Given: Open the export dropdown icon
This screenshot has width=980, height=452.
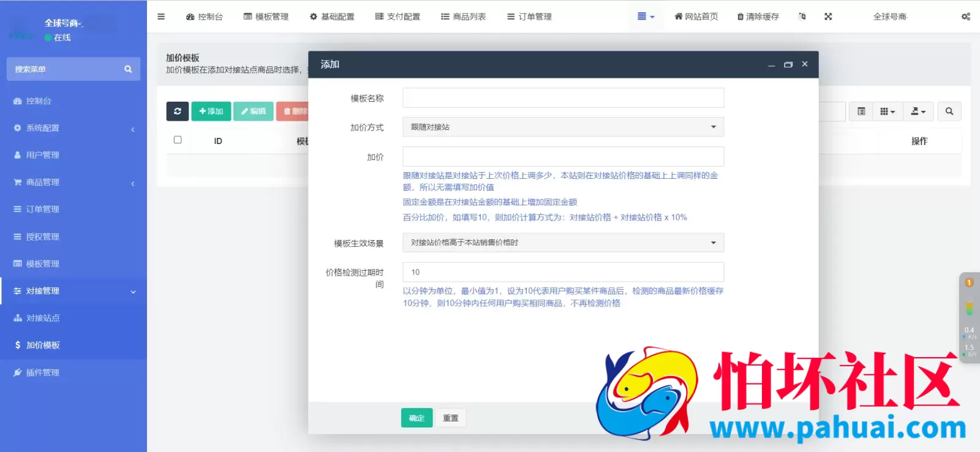Looking at the screenshot, I should click(918, 111).
